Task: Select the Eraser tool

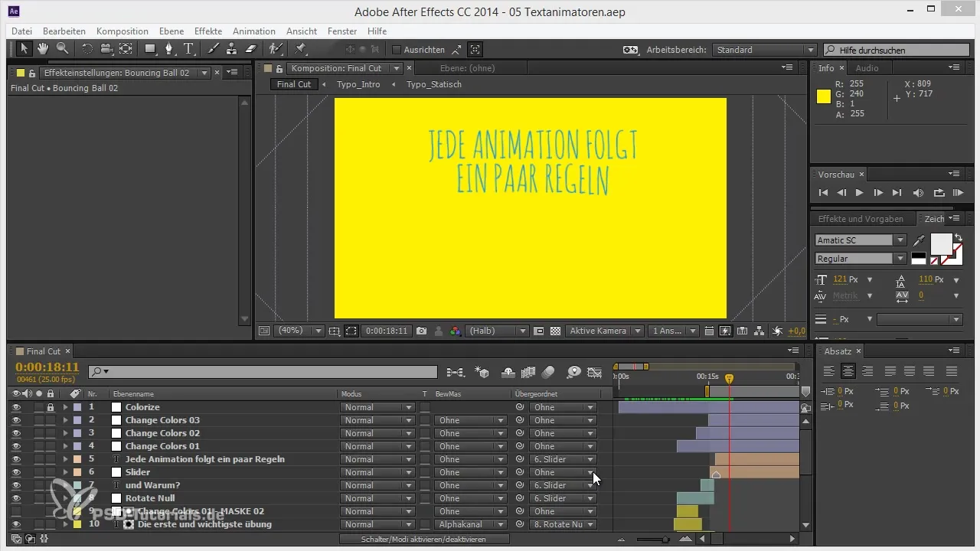Action: 251,49
